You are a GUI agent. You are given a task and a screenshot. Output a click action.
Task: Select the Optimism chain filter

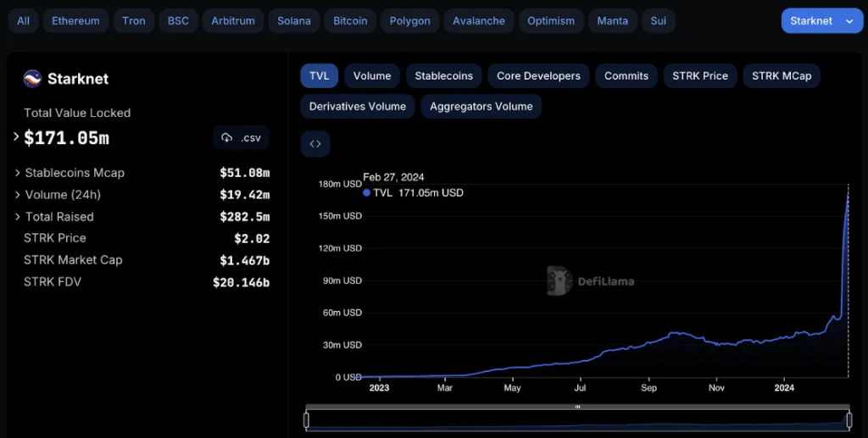click(551, 21)
